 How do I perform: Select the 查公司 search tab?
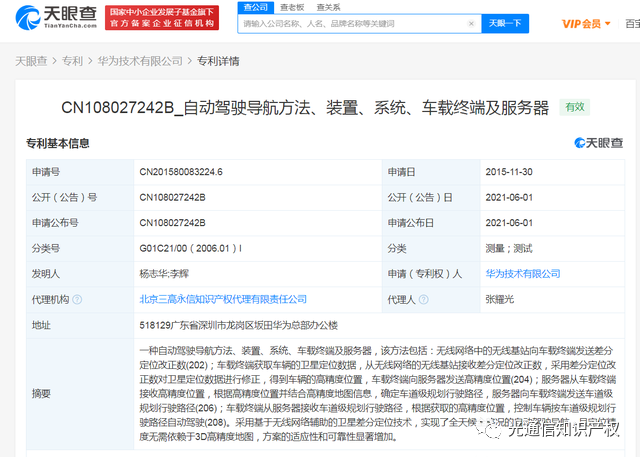pyautogui.click(x=256, y=7)
